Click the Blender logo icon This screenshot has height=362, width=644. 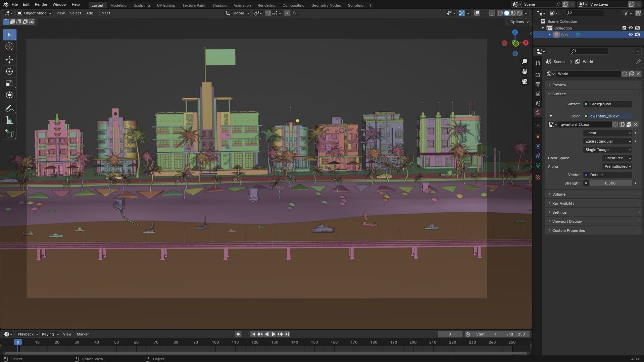[x=6, y=5]
